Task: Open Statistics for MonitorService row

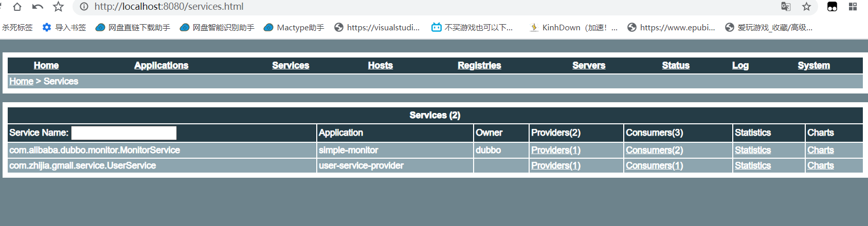Action: click(753, 150)
